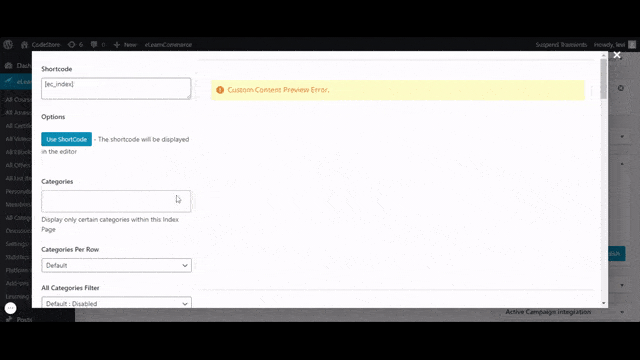The image size is (640, 360).
Task: Click the scrollbar down arrow in modal
Action: tap(604, 303)
